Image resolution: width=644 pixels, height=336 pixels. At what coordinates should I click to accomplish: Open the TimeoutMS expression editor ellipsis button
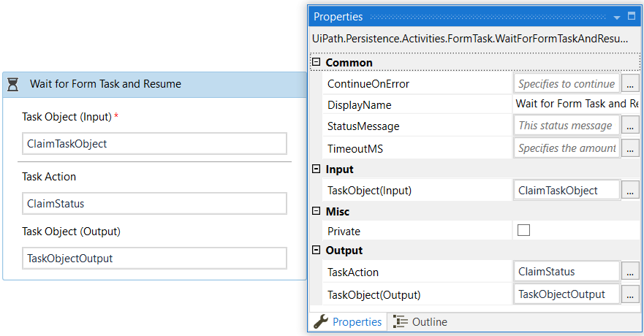[630, 148]
